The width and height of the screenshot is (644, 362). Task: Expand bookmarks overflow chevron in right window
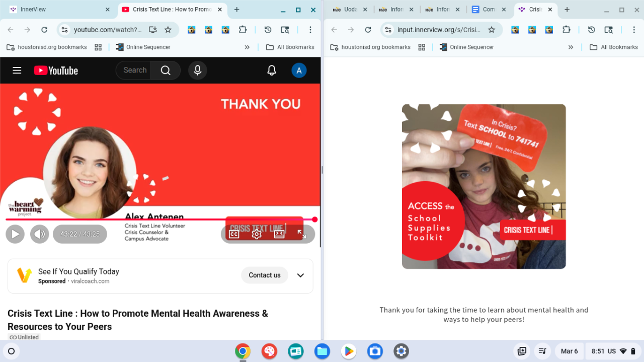click(x=571, y=47)
